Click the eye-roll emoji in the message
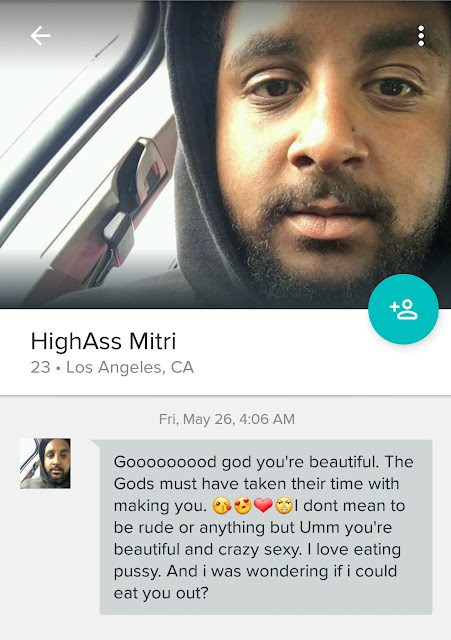Viewport: 451px width, 640px height. (284, 506)
